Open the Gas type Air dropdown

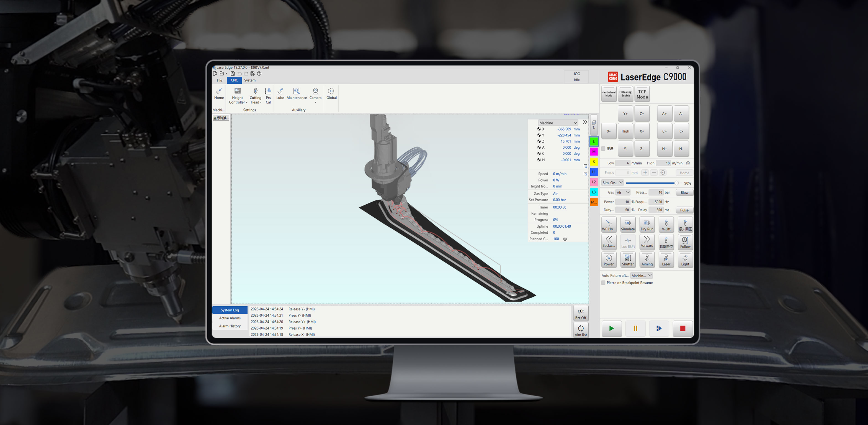(623, 193)
